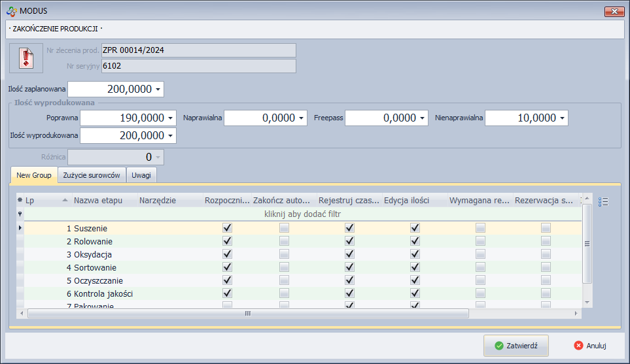Click the grid select-all asterisk icon
The image size is (630, 364).
pyautogui.click(x=20, y=201)
